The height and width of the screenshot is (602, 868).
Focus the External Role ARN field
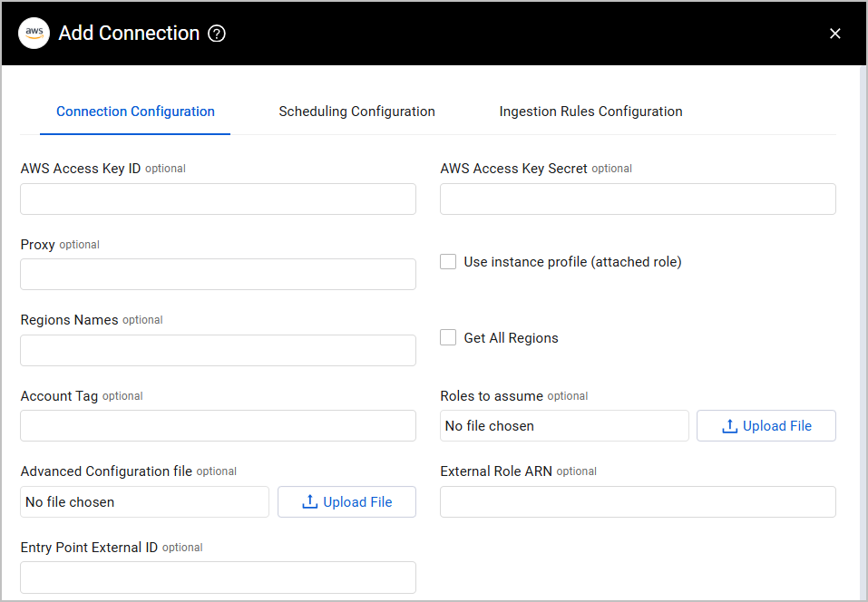coord(638,502)
